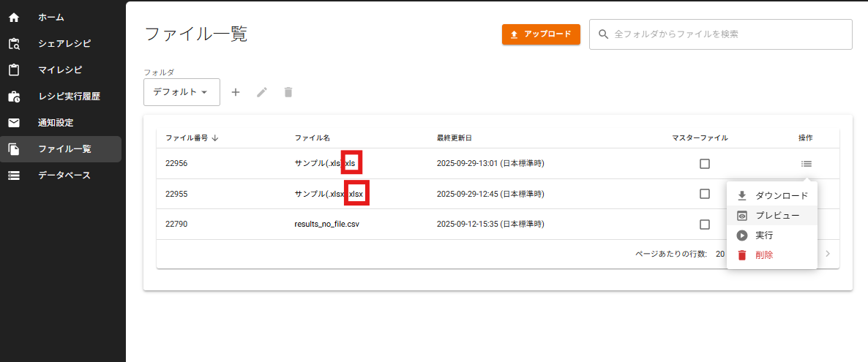Select 実行 from the context menu
Viewport: 868px width, 362px height.
pyautogui.click(x=772, y=235)
